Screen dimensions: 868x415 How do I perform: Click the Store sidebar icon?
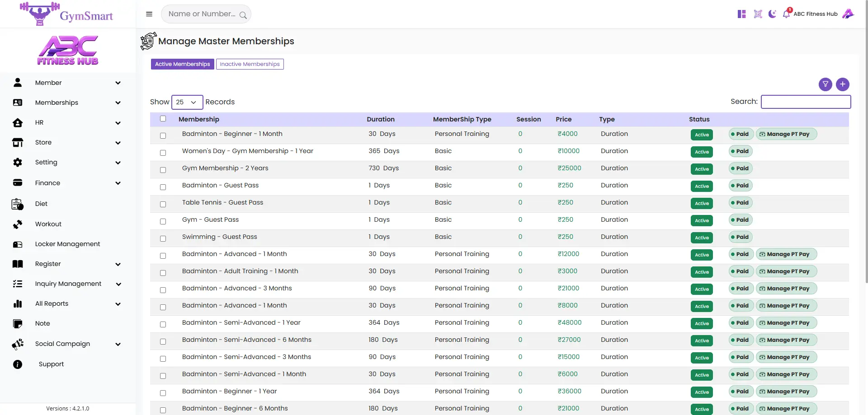[x=18, y=143]
